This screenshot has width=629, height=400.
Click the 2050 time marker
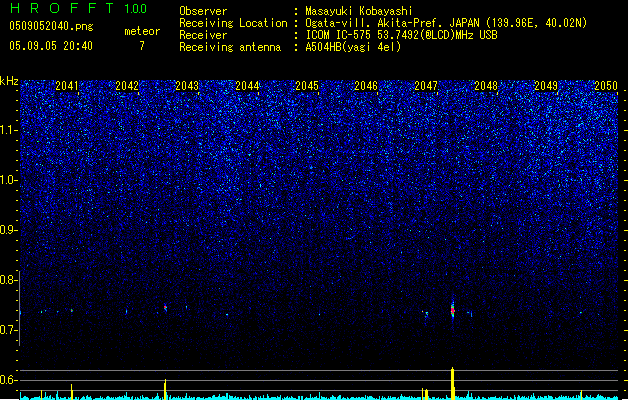(606, 85)
